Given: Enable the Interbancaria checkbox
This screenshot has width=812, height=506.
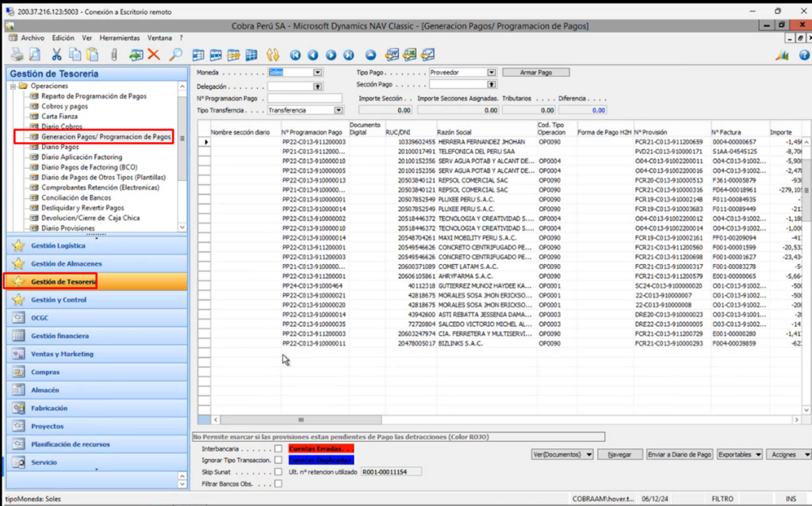Looking at the screenshot, I should click(x=278, y=449).
